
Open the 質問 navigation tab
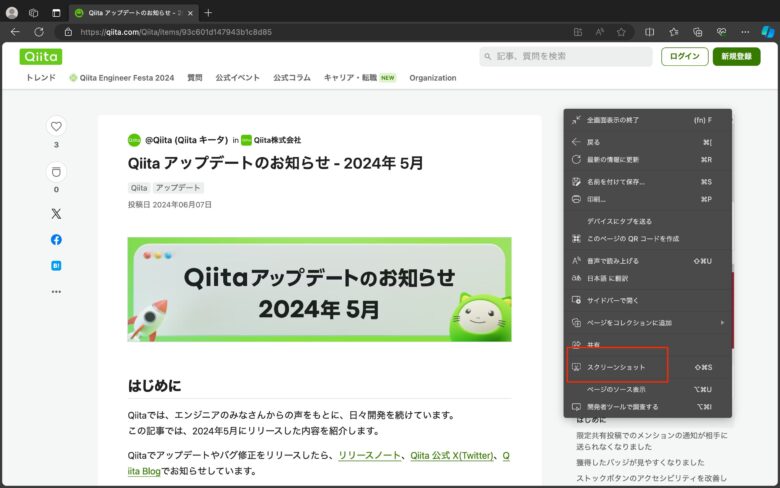point(195,78)
